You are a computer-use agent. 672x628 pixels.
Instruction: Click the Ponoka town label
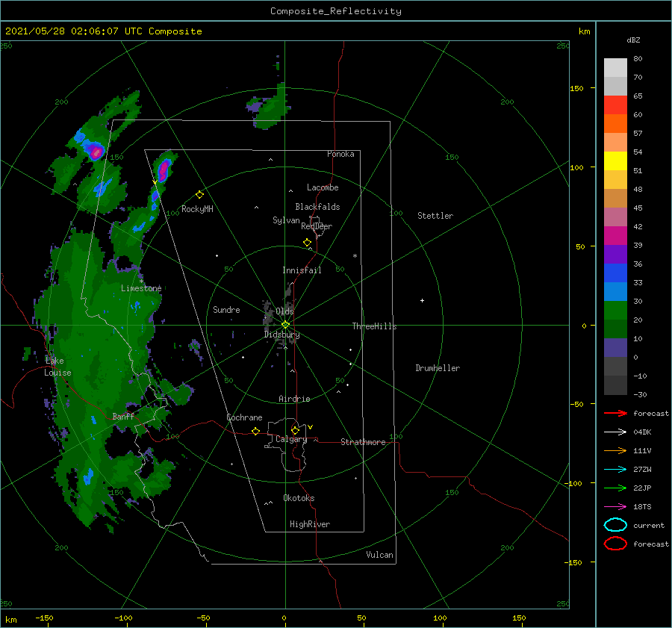point(340,154)
